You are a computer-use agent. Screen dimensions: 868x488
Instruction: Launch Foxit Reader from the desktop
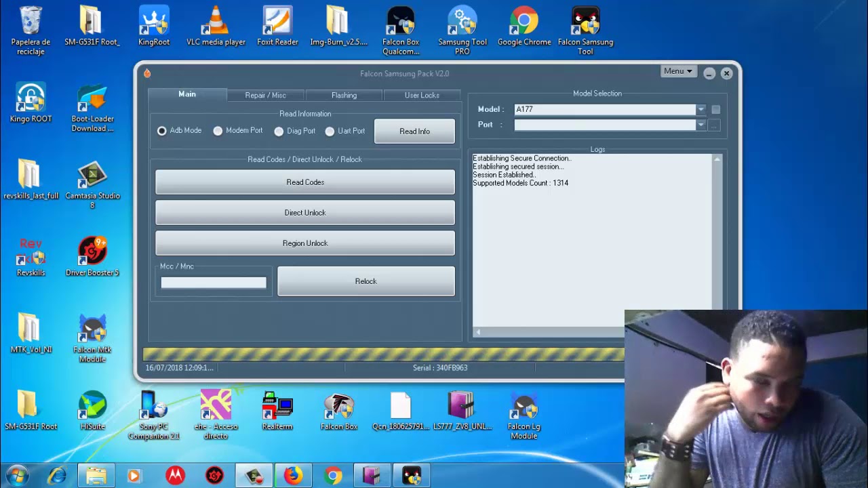pos(277,27)
